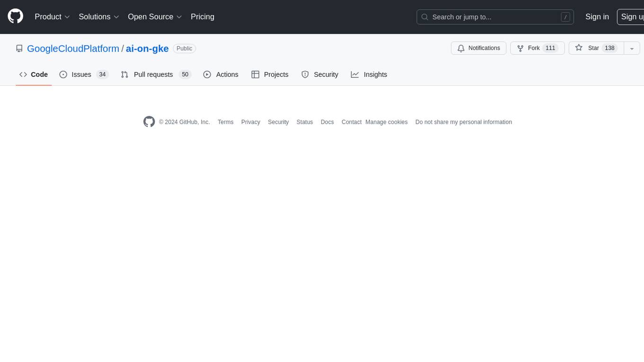Click the Sign in link
644x362 pixels.
coord(597,17)
